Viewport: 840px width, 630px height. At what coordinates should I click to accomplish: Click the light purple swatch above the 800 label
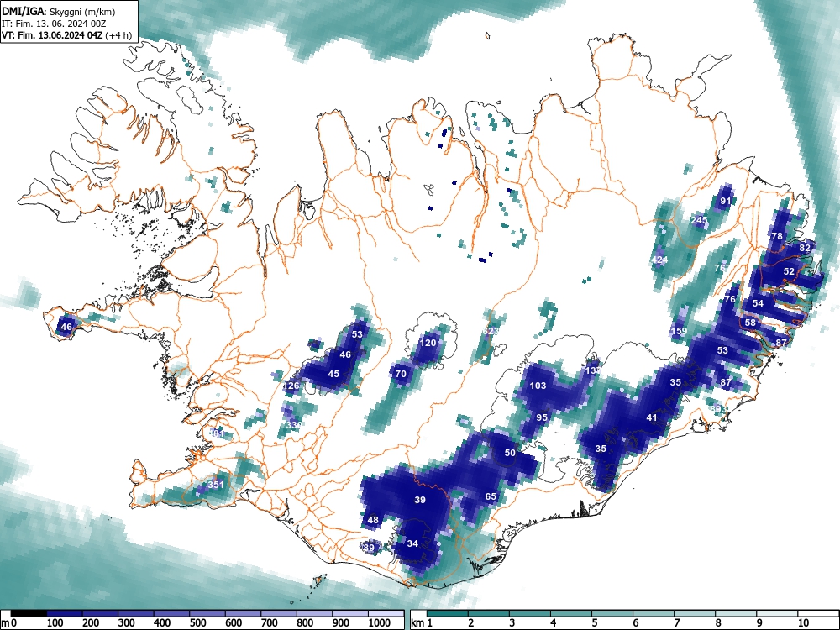(x=314, y=613)
